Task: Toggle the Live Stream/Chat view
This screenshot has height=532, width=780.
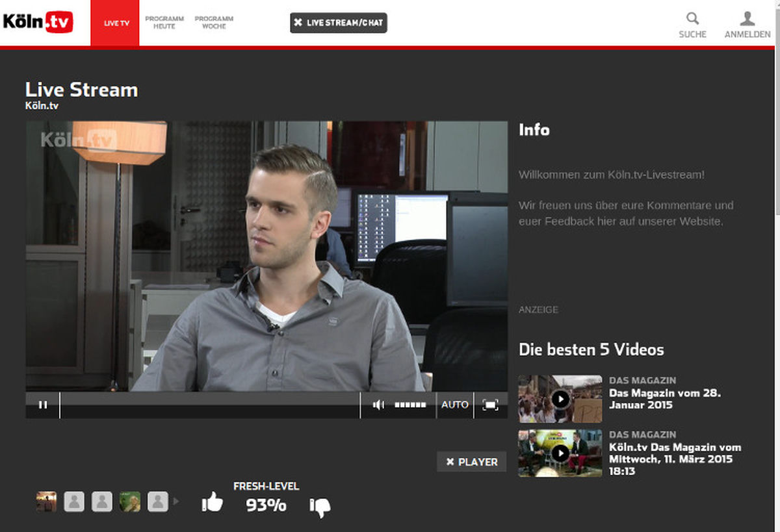Action: [338, 22]
